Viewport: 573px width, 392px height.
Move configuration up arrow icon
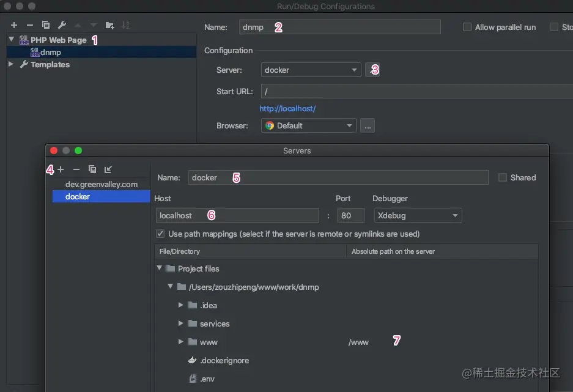click(78, 25)
